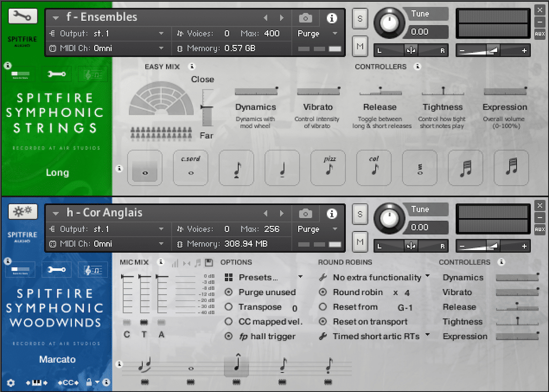Click pan L/R slider on Cor Anglais
The width and height of the screenshot is (549, 392).
(411, 246)
